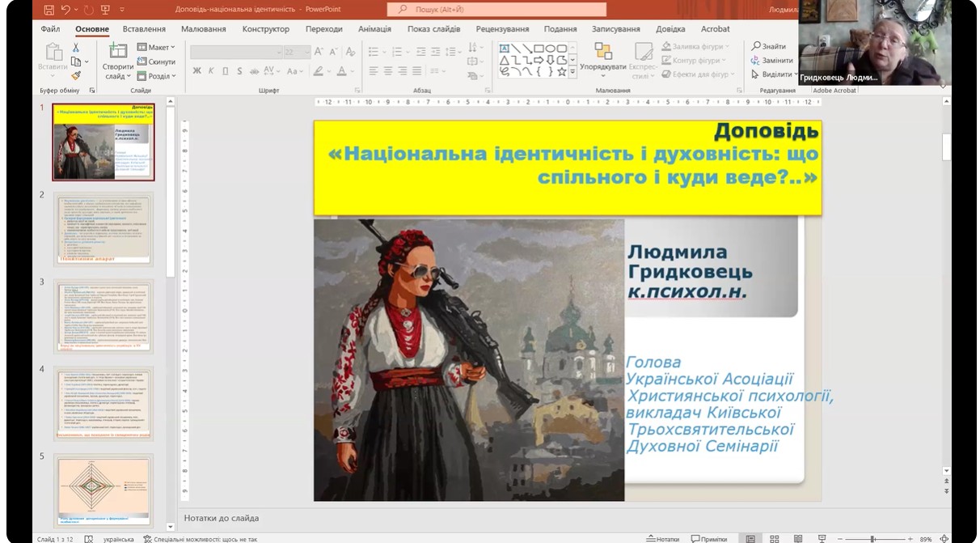Redo the last action
This screenshot has height=543, width=980.
[x=88, y=10]
